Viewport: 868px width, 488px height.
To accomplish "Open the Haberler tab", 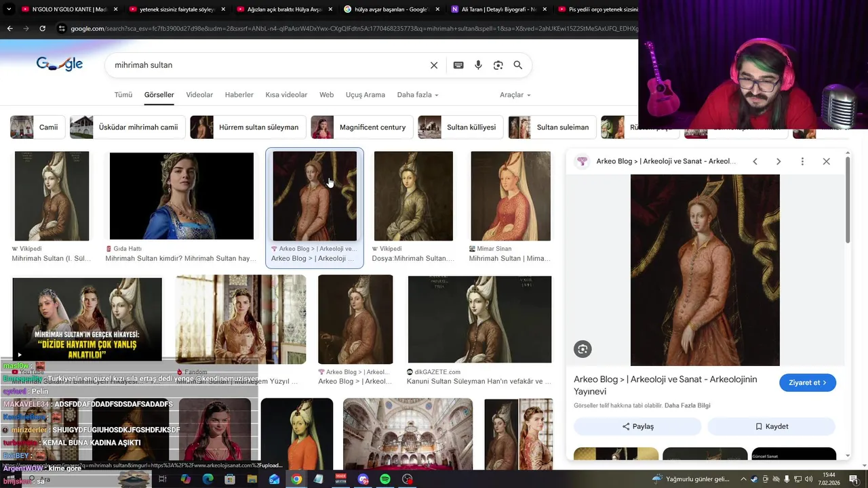I will (x=239, y=95).
